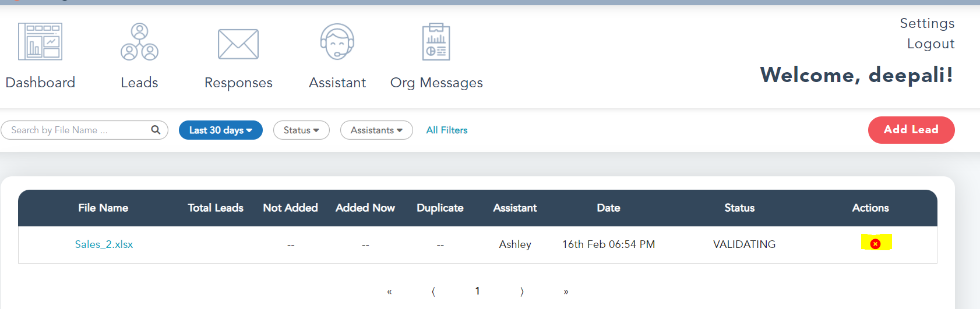Click Logout in top right
The height and width of the screenshot is (309, 980).
click(x=930, y=44)
